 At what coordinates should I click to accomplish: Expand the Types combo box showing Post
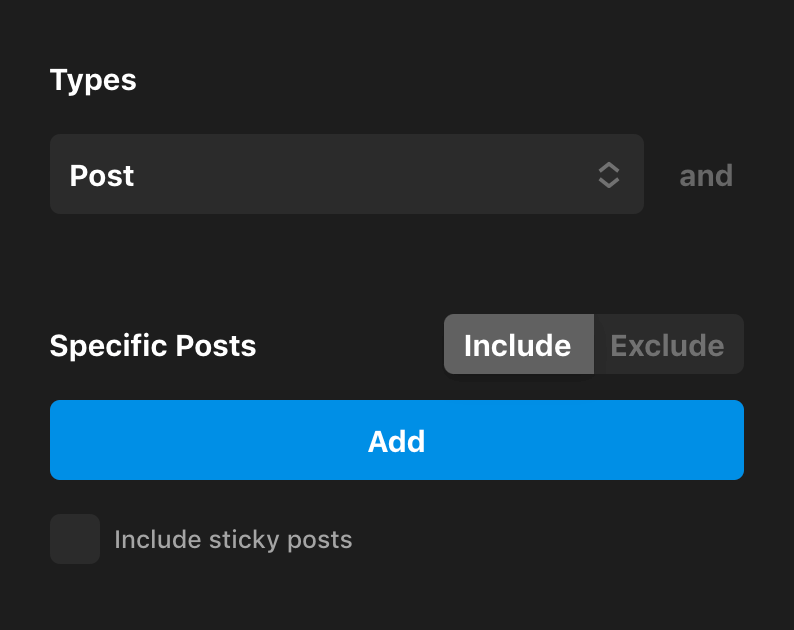[x=346, y=175]
